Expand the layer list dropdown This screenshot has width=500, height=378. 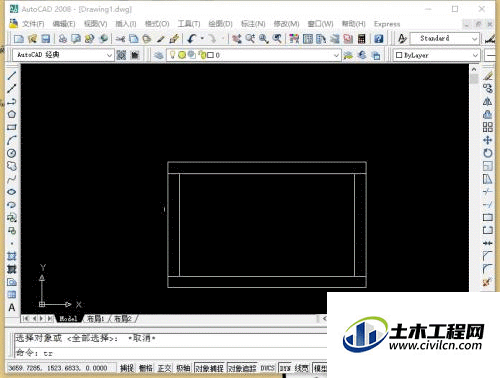[336, 55]
